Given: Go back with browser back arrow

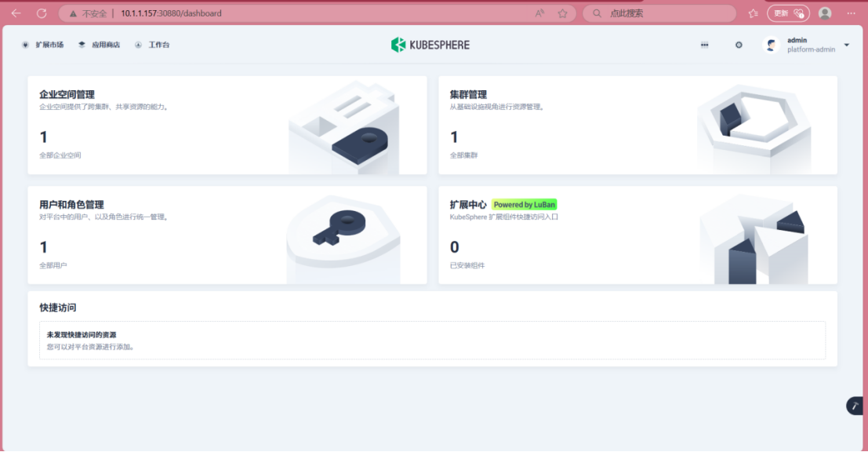Looking at the screenshot, I should pos(16,13).
